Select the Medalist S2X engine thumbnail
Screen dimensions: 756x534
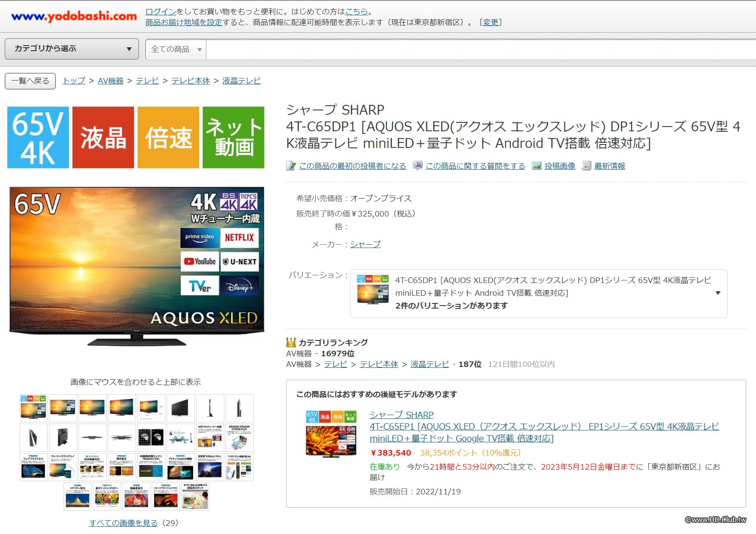pyautogui.click(x=151, y=467)
